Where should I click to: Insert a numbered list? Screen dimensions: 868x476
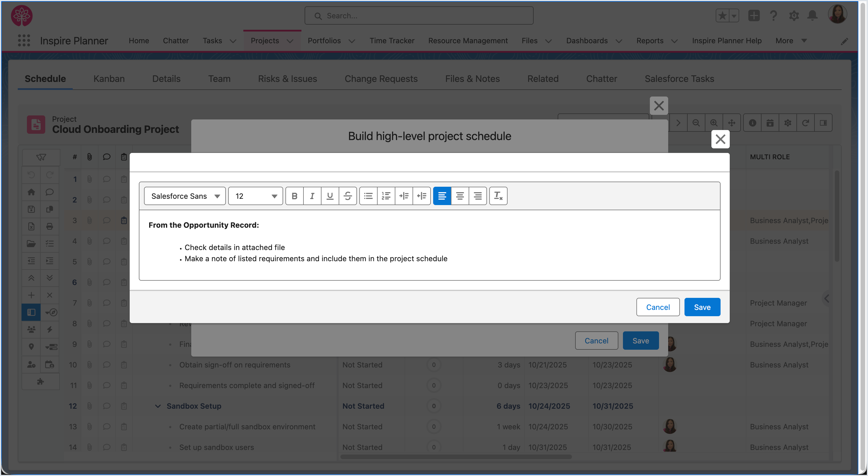[x=386, y=196]
